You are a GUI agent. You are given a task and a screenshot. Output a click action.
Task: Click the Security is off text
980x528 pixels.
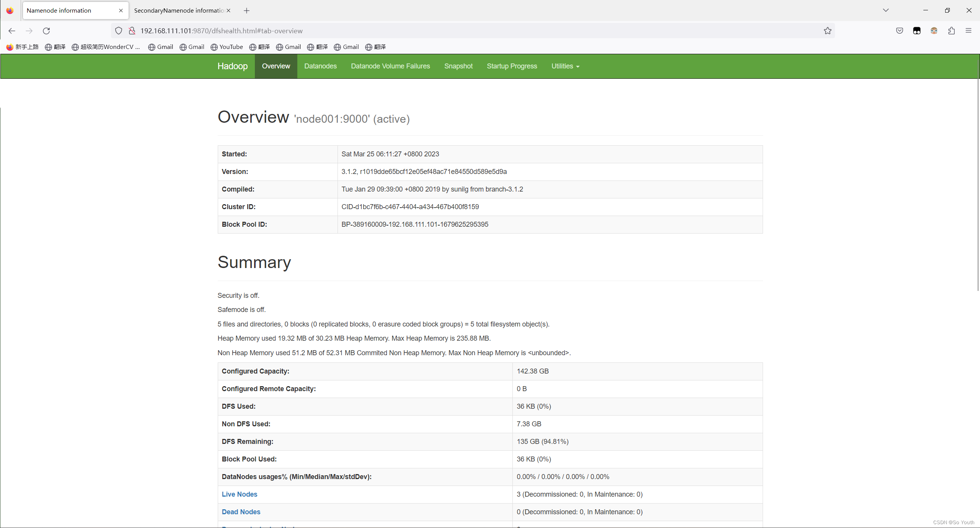pos(238,296)
